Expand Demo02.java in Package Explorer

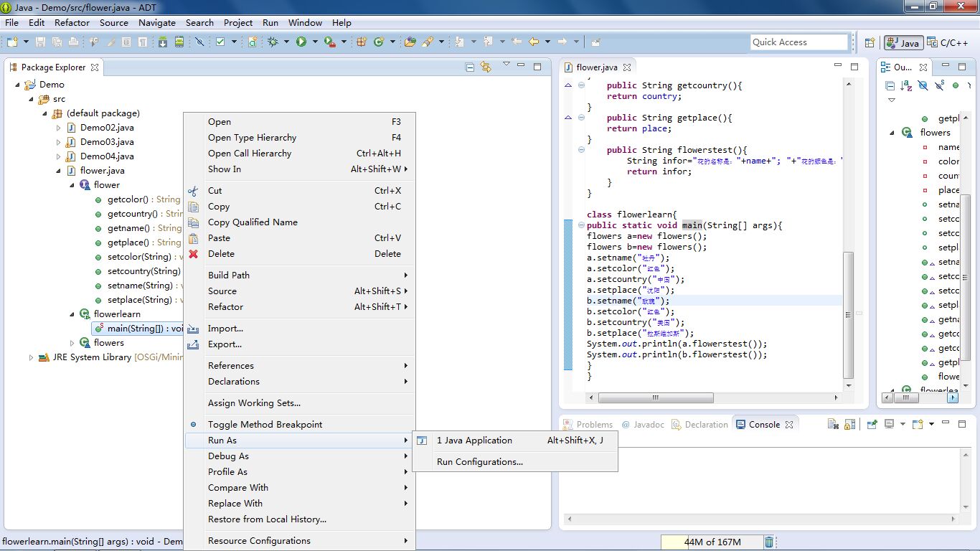pos(59,128)
